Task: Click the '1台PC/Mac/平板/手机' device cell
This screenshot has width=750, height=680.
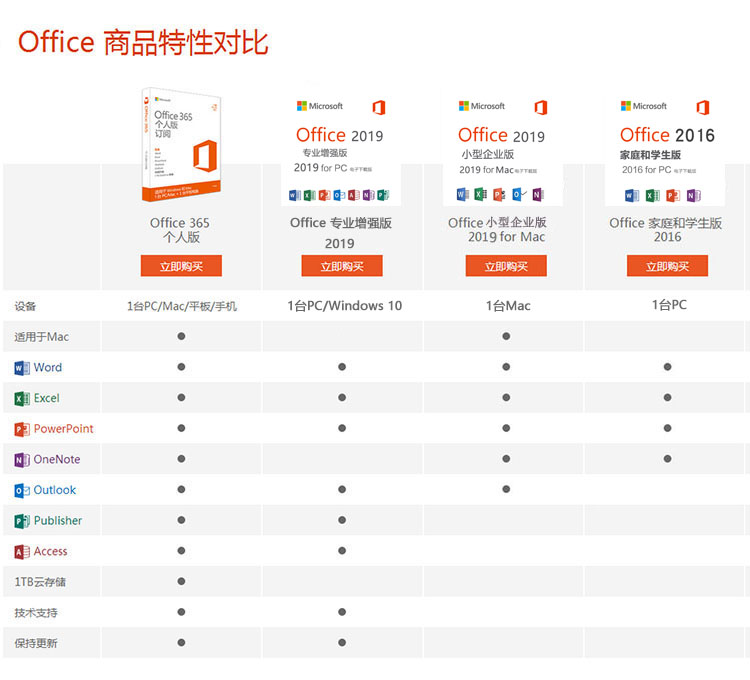Action: (182, 306)
